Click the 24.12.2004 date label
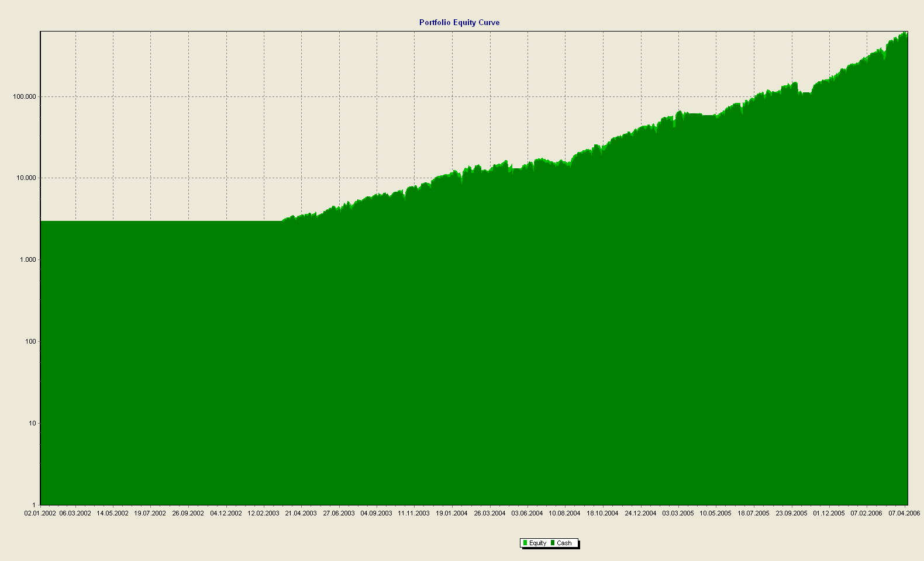 640,513
